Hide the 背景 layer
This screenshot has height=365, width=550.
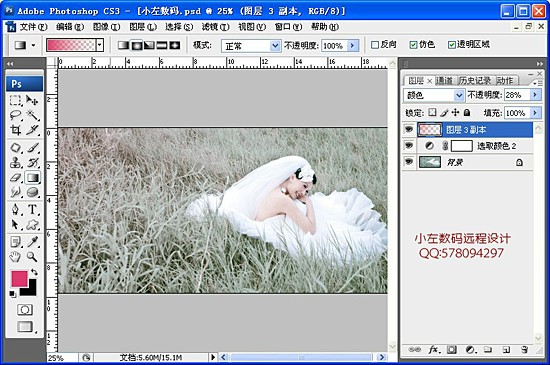409,162
